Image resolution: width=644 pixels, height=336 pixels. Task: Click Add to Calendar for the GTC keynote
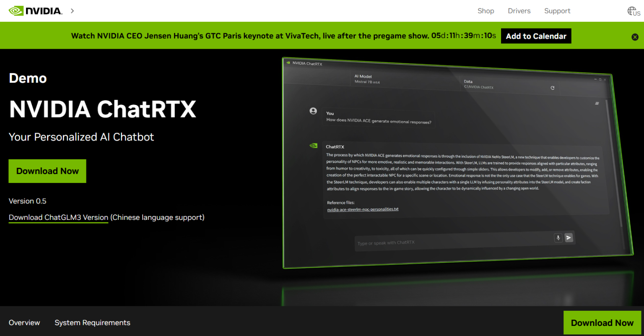point(536,36)
